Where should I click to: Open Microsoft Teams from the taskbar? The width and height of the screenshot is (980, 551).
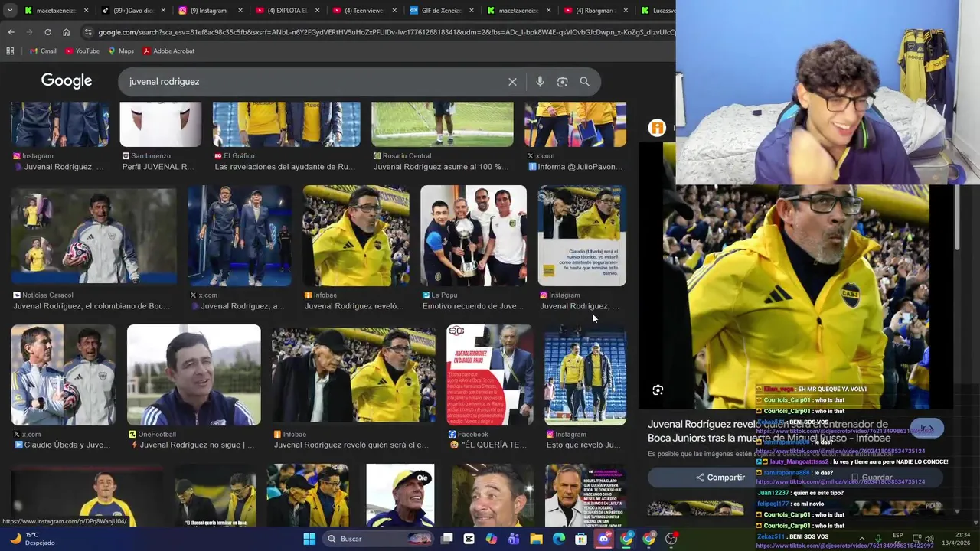514,539
